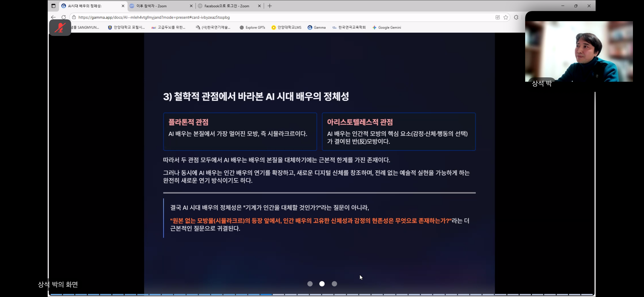Screen dimensions: 644x297
Task: Click the red muted microphone icon
Action: tap(60, 27)
